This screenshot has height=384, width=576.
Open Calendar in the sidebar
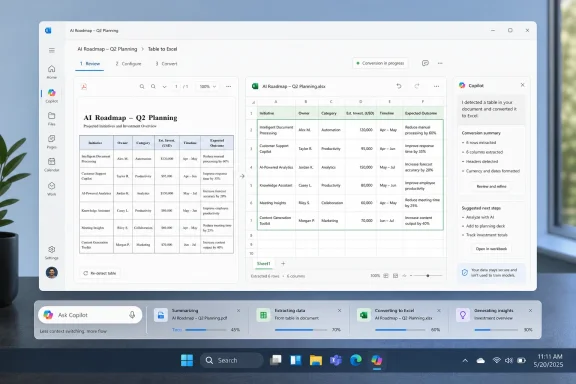click(51, 164)
